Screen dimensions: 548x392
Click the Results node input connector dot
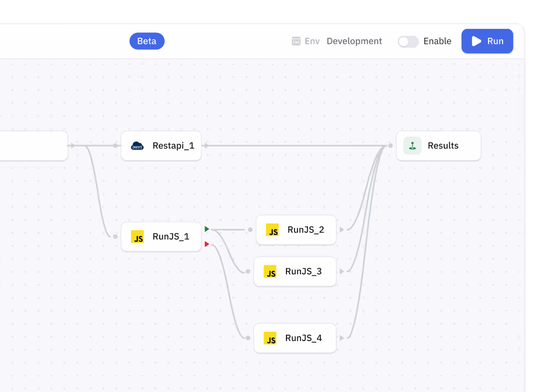tap(390, 146)
